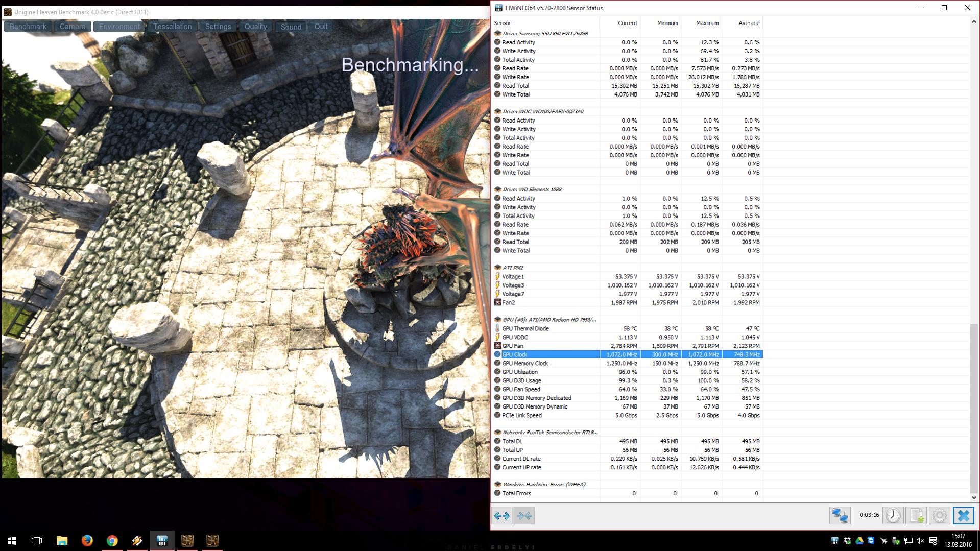The height and width of the screenshot is (551, 980).
Task: Collapse Drive: Samsung SSD 850 EVO group
Action: (497, 33)
